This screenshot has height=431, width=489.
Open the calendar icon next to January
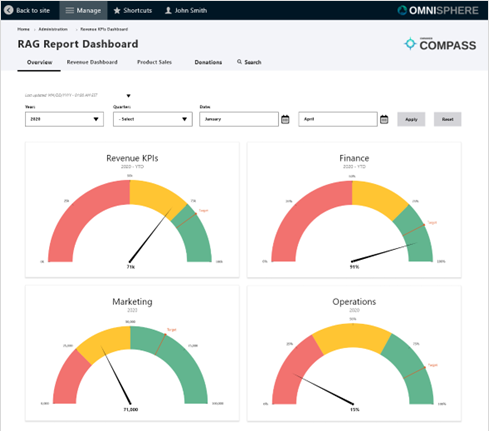(285, 119)
